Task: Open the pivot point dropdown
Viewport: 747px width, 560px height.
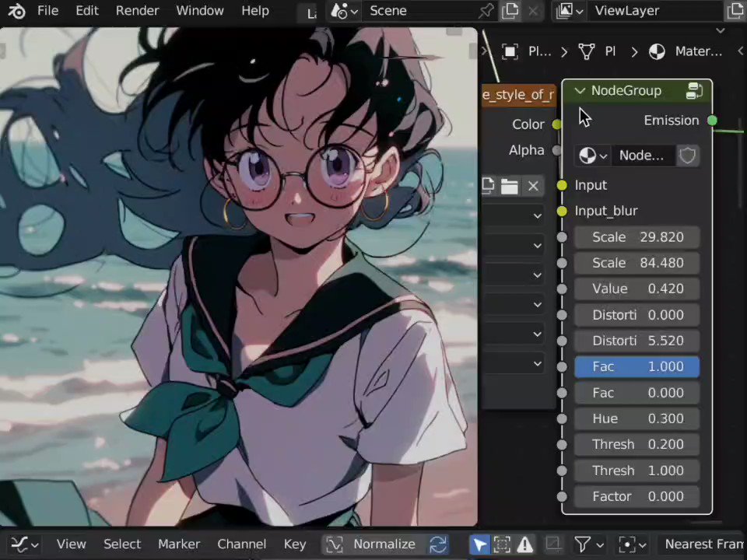Action: coord(632,544)
